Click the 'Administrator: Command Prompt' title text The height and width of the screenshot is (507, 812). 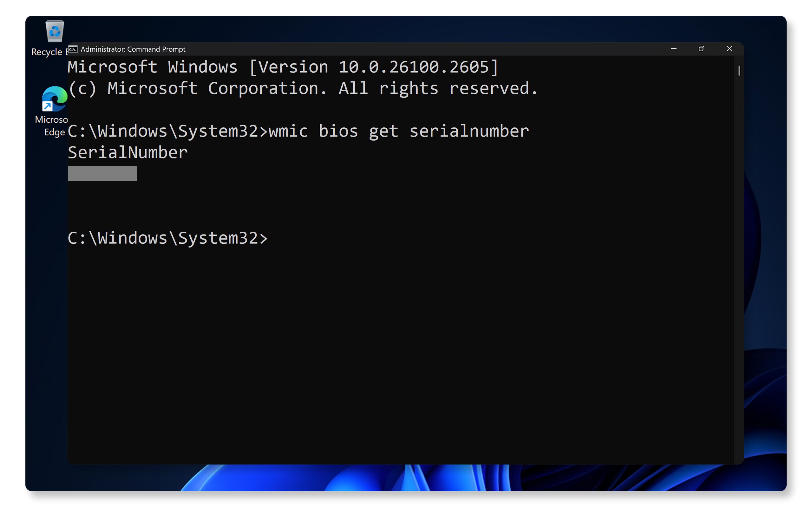coord(133,49)
